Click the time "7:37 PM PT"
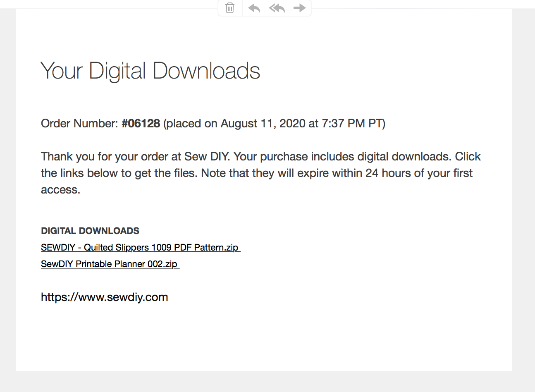 351,123
